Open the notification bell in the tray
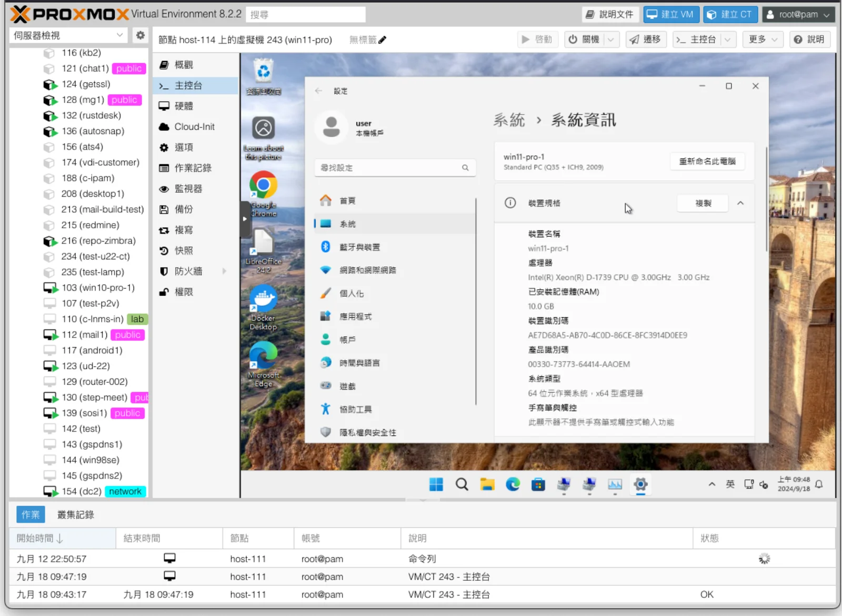This screenshot has height=616, width=842. 819,484
